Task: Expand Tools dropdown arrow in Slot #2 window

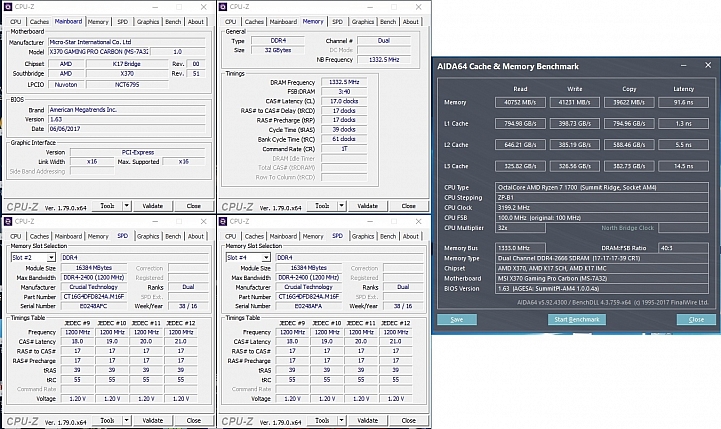Action: [126, 420]
